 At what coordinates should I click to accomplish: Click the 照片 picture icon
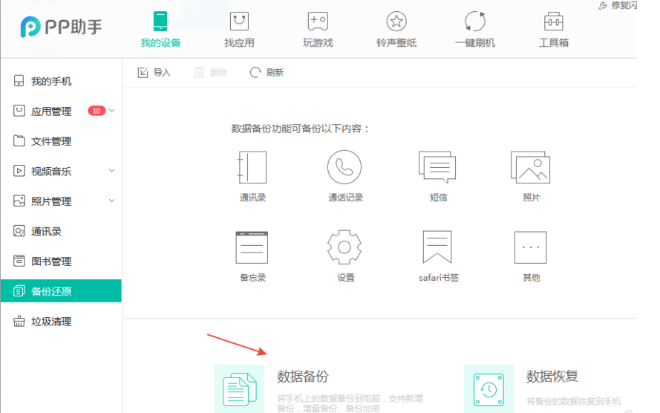pos(530,167)
